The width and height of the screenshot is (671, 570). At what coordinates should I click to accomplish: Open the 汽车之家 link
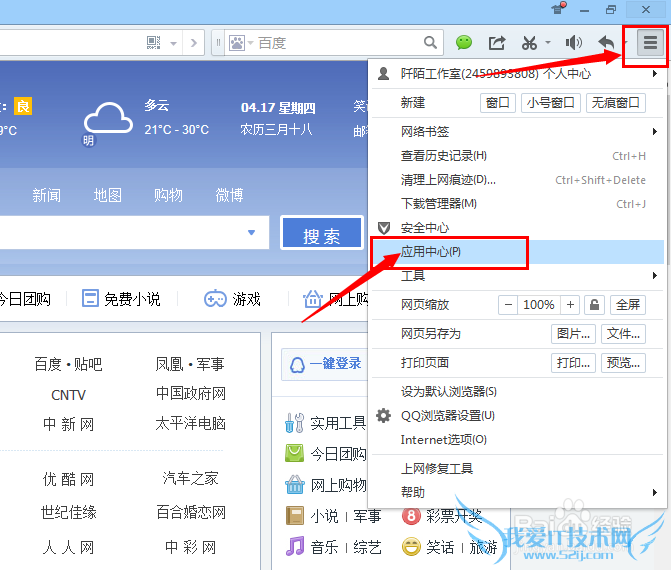tap(190, 478)
